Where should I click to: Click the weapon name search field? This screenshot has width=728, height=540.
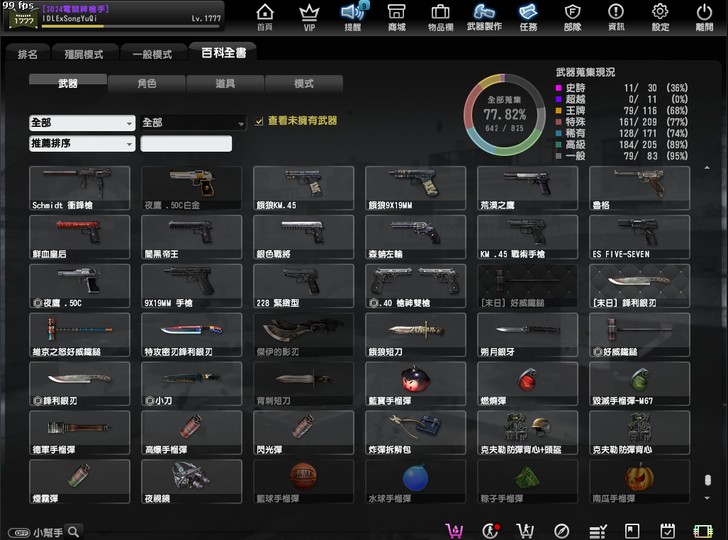pos(186,143)
